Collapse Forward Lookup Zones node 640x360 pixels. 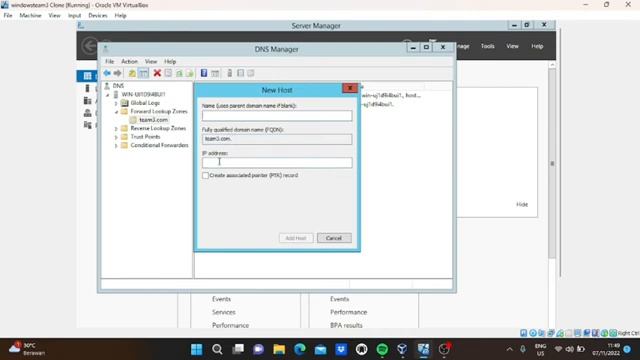point(116,112)
